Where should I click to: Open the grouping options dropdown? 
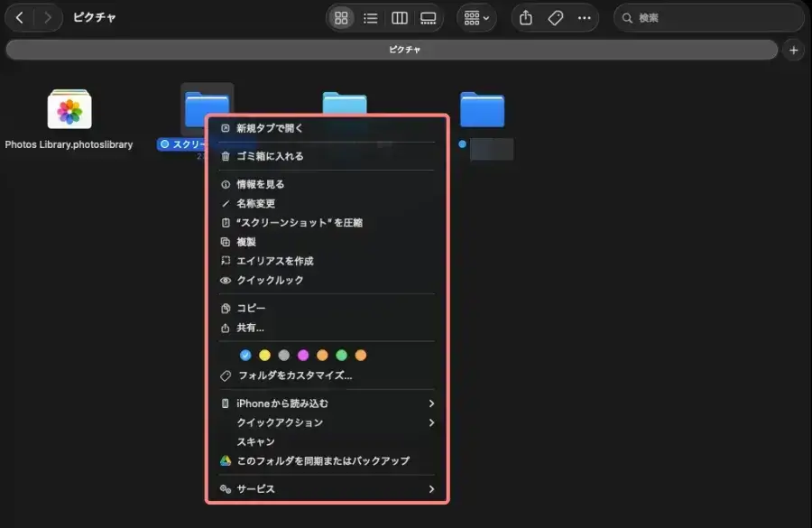click(476, 17)
